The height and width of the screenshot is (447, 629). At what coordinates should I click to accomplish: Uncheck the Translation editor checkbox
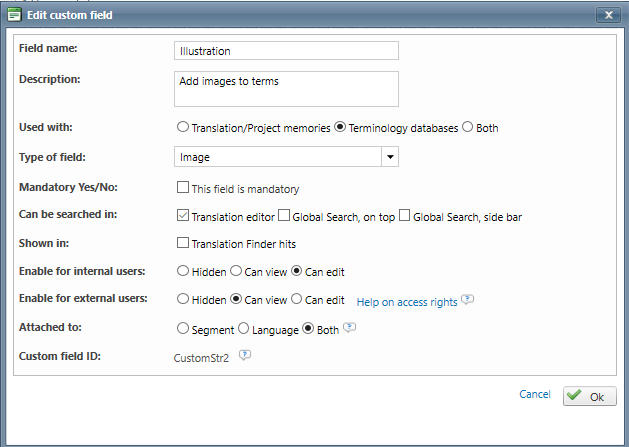(182, 215)
